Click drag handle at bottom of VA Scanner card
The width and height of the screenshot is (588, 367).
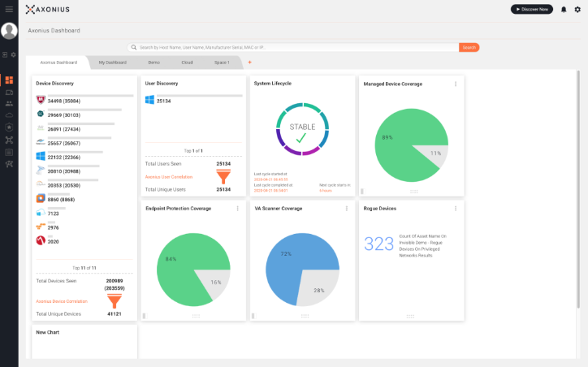tap(305, 316)
